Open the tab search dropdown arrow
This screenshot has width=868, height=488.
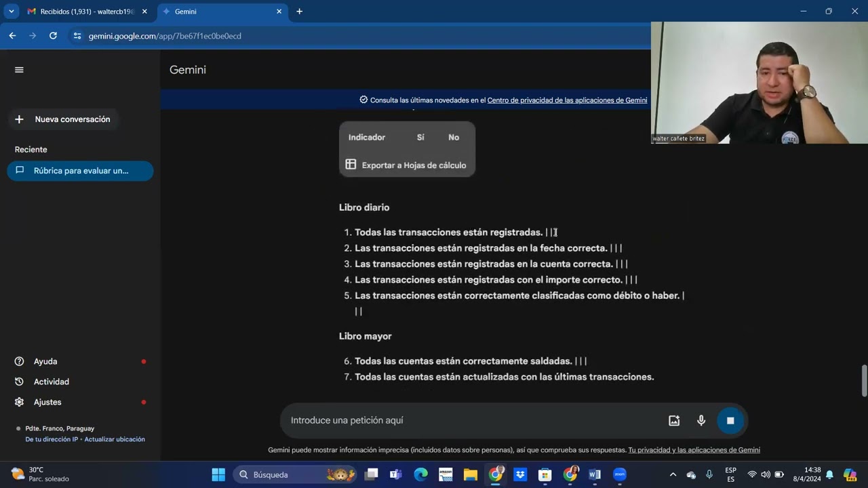(x=11, y=12)
